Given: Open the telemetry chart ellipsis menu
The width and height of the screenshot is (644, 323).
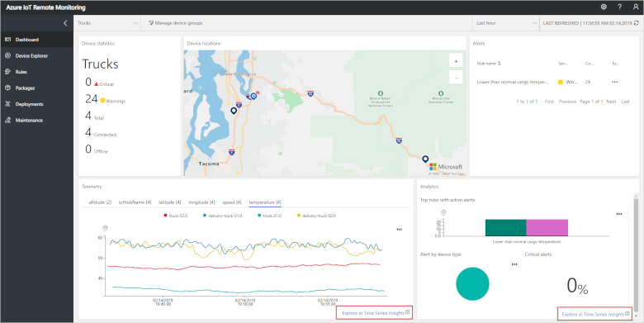Looking at the screenshot, I should pos(400,230).
